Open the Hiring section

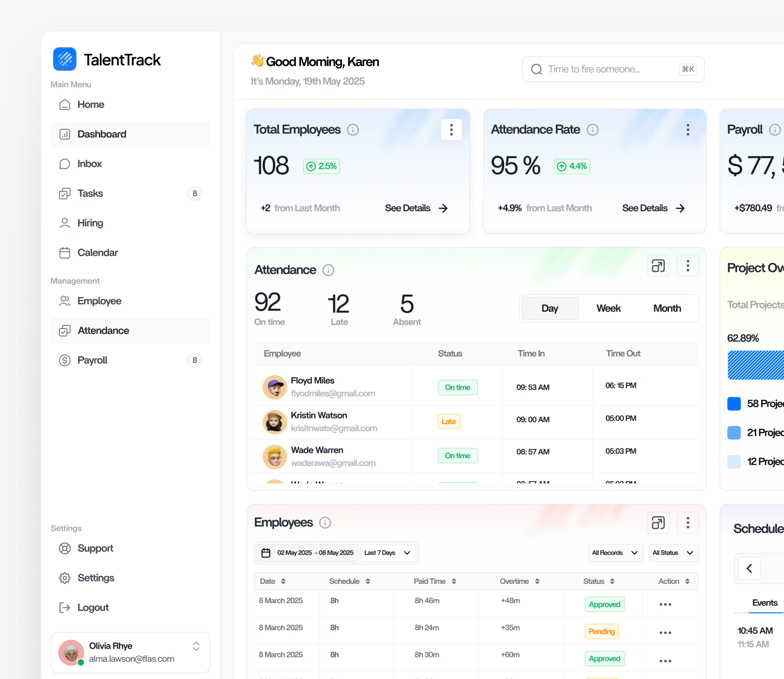pos(130,223)
